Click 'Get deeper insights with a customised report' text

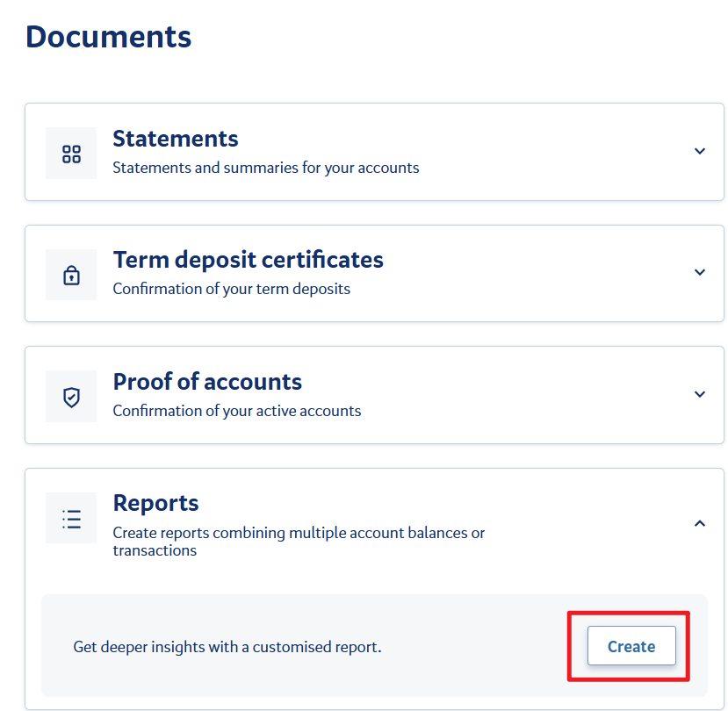coord(227,647)
